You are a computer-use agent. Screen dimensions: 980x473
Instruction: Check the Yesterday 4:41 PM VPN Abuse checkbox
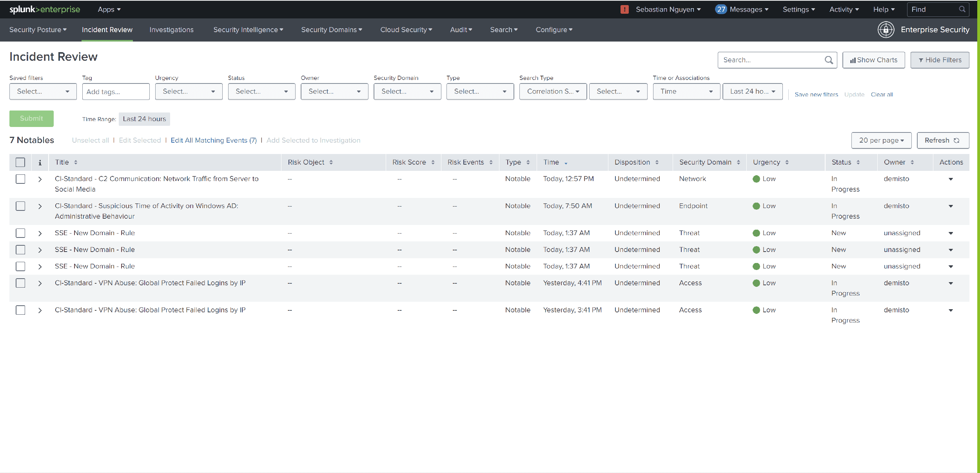(20, 283)
